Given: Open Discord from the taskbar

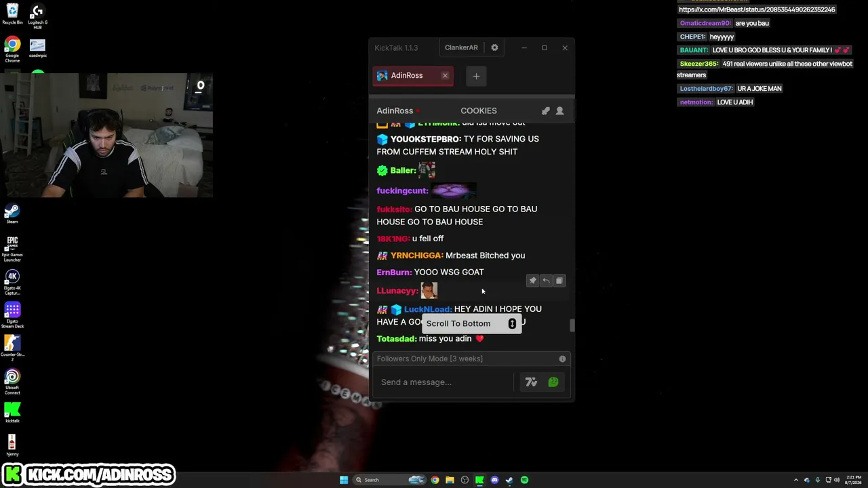Looking at the screenshot, I should [494, 480].
